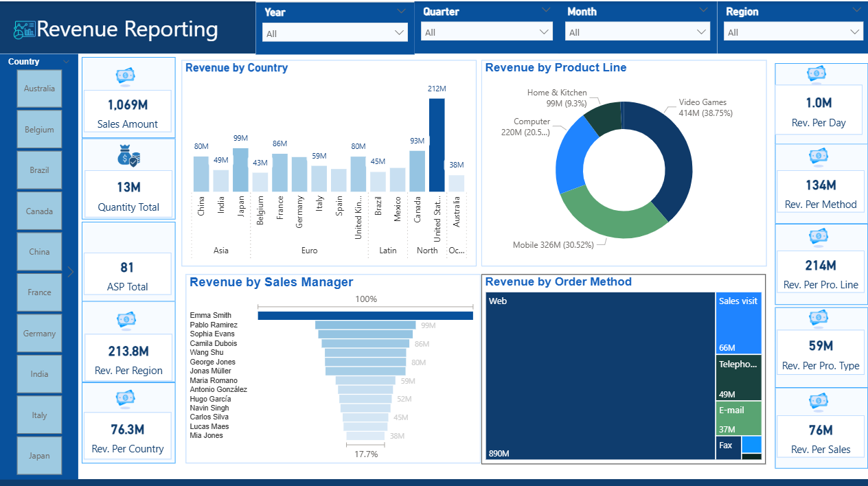The width and height of the screenshot is (868, 486).
Task: Click the money bag icon above Quantity Total
Action: [x=128, y=157]
